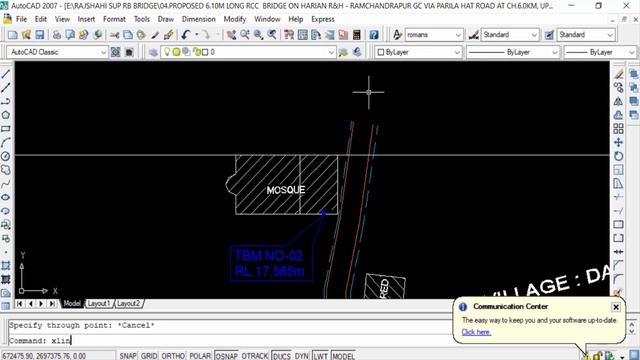
Task: Open the Dimension Style manager icon
Action: point(473,35)
